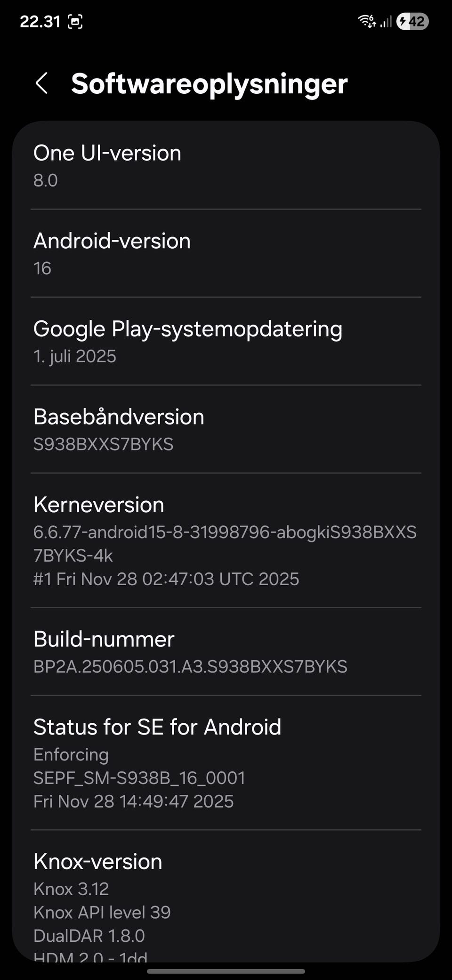
Task: Tap the 22.31 clock in status bar
Action: 40,21
